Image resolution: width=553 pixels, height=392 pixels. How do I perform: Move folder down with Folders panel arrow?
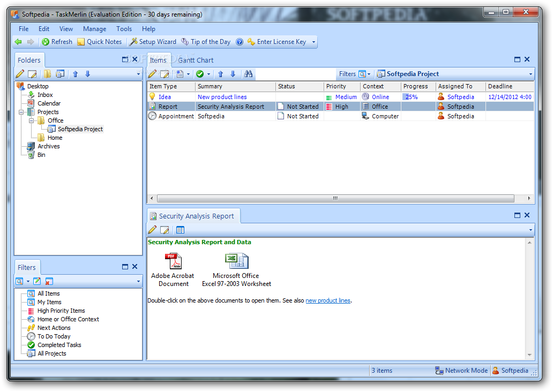click(87, 74)
